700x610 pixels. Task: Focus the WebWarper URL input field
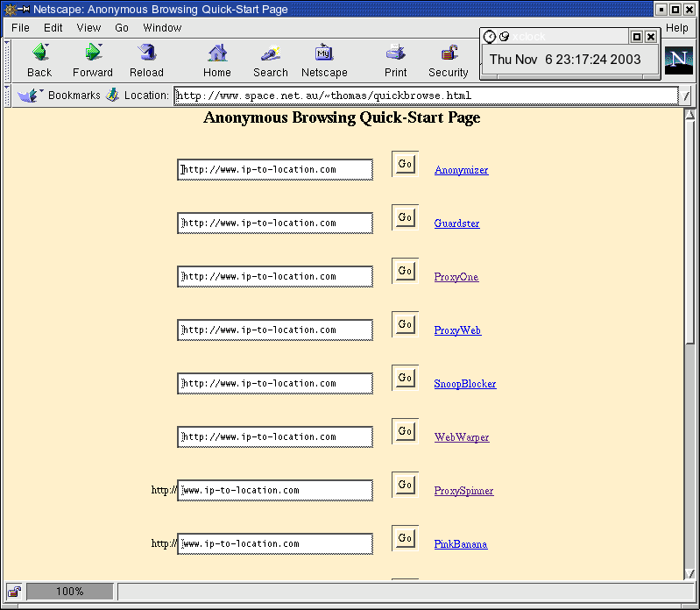[x=275, y=436]
